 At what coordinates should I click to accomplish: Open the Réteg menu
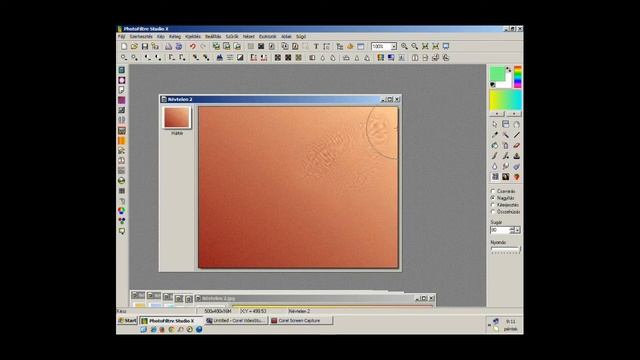coord(175,37)
